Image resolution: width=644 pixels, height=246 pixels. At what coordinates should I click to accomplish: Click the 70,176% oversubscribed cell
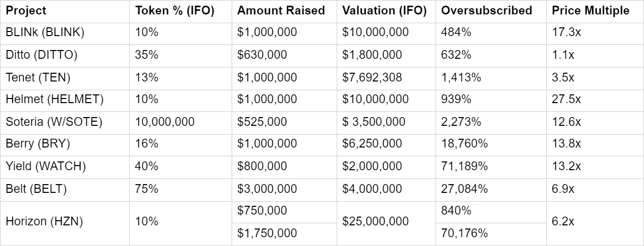pyautogui.click(x=464, y=233)
